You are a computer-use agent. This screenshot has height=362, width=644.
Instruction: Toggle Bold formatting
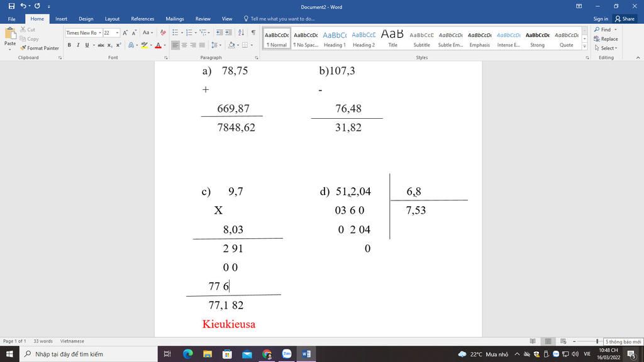pos(69,45)
